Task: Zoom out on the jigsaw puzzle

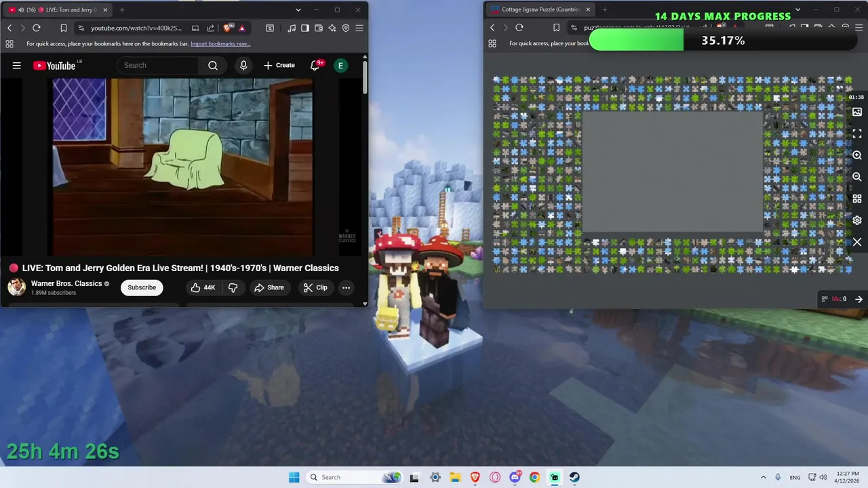Action: pyautogui.click(x=857, y=177)
